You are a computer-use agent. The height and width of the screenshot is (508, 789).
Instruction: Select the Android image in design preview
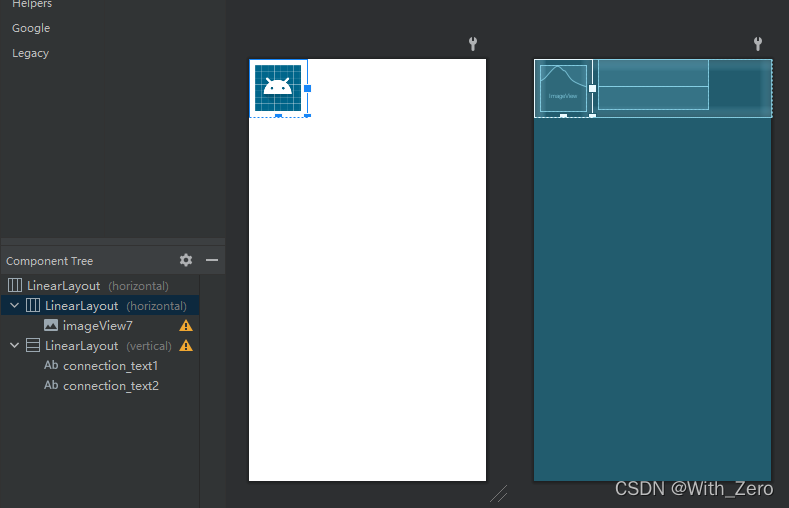pyautogui.click(x=278, y=88)
